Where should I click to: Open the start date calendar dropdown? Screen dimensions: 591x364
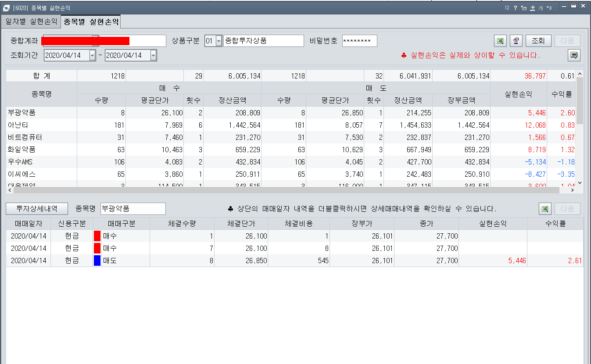[x=92, y=55]
